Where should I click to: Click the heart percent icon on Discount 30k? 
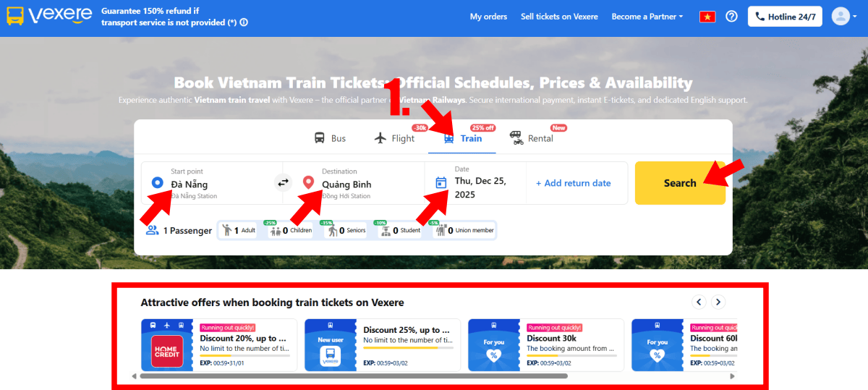pos(493,355)
